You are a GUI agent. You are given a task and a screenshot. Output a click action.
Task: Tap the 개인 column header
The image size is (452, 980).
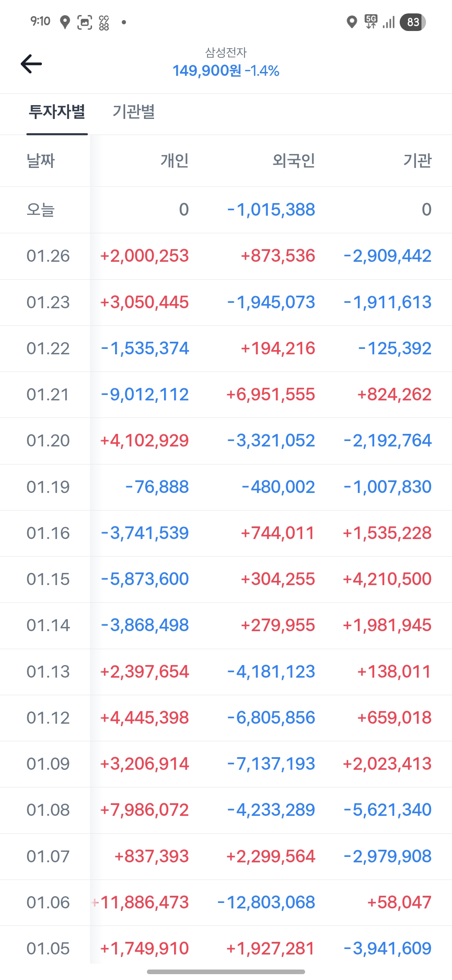point(175,161)
